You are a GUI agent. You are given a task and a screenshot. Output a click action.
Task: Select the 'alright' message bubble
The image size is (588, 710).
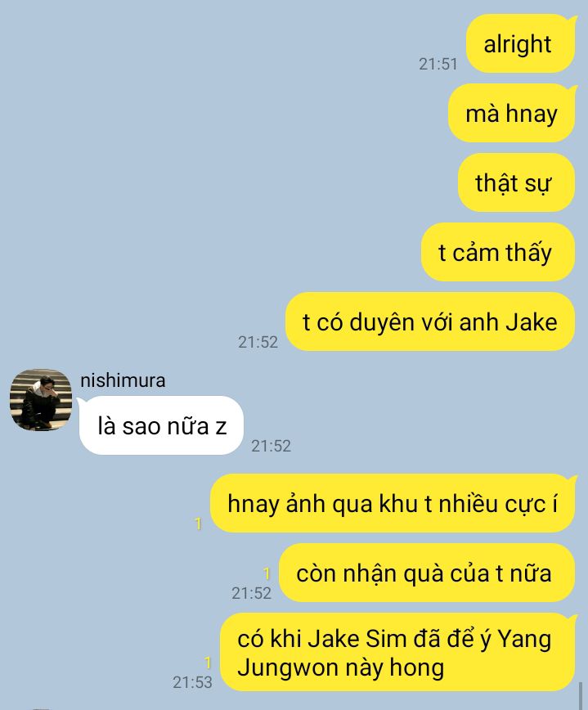(521, 43)
